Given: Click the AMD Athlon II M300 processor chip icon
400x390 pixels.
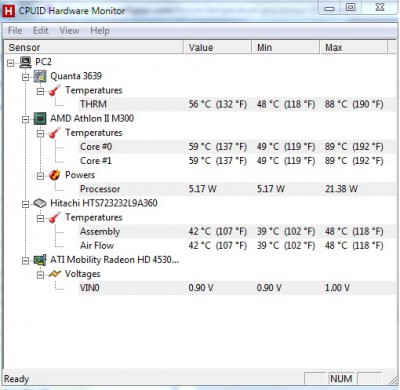Looking at the screenshot, I should 40,119.
